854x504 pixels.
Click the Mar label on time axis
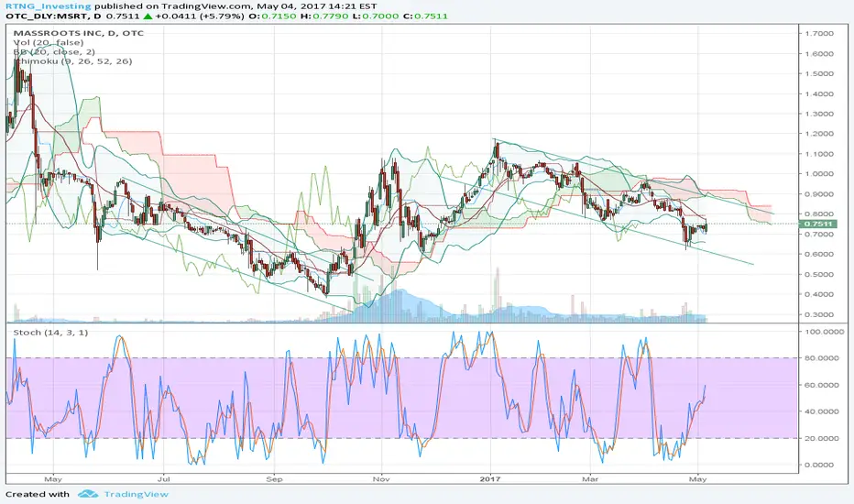coord(590,479)
